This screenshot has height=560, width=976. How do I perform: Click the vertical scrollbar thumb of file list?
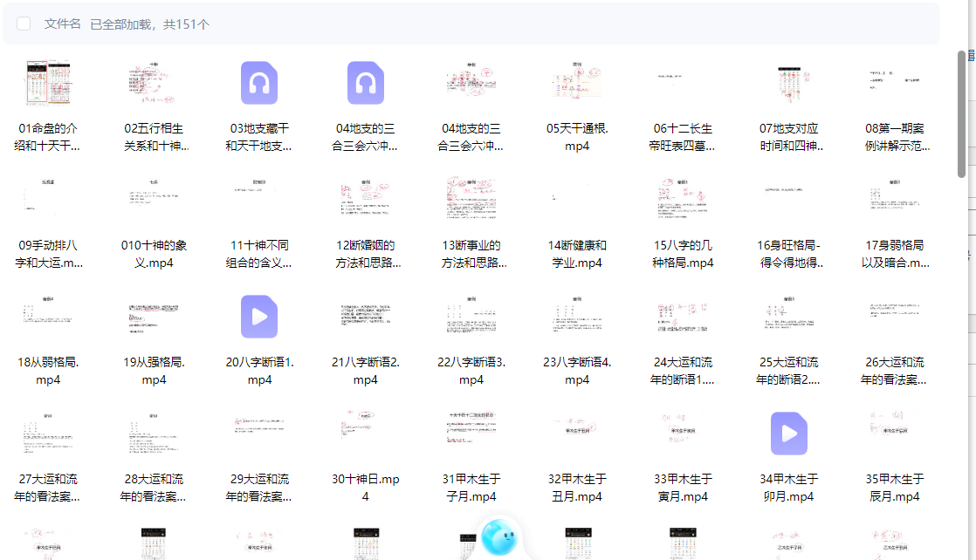[962, 114]
